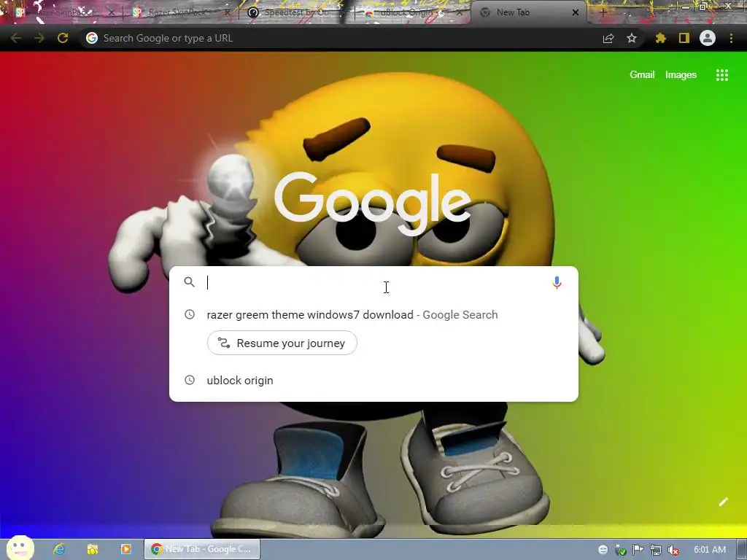Click the Google logo
747x560 pixels.
click(373, 203)
